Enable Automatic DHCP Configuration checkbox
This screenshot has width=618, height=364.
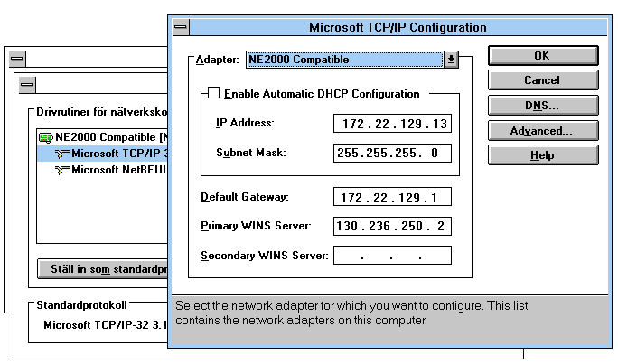tap(214, 93)
